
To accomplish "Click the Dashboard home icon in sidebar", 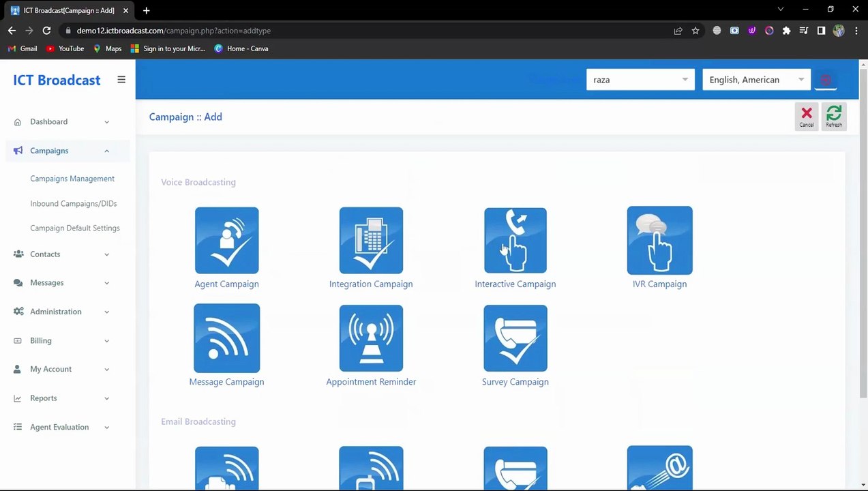I will tap(18, 122).
